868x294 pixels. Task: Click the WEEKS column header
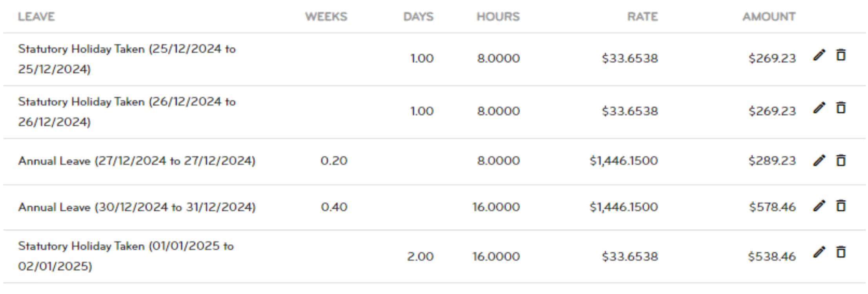point(326,16)
